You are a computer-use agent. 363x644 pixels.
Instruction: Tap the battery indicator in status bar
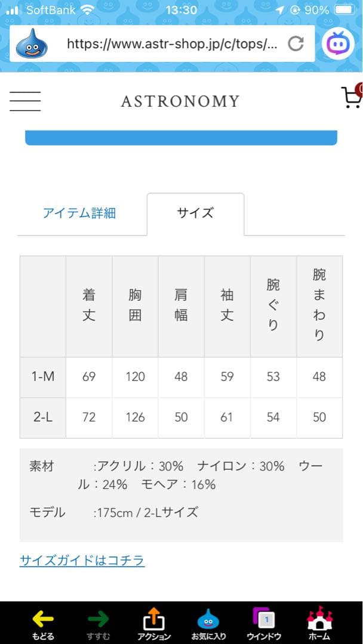pos(344,10)
